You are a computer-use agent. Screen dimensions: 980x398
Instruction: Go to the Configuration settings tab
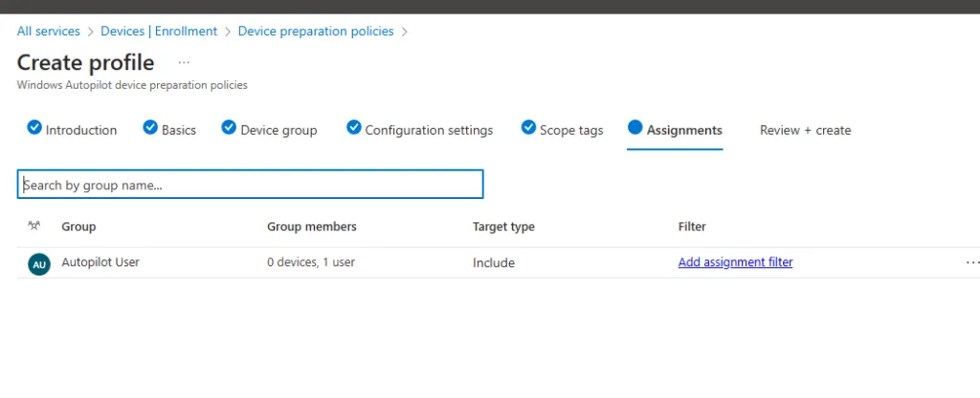click(429, 130)
